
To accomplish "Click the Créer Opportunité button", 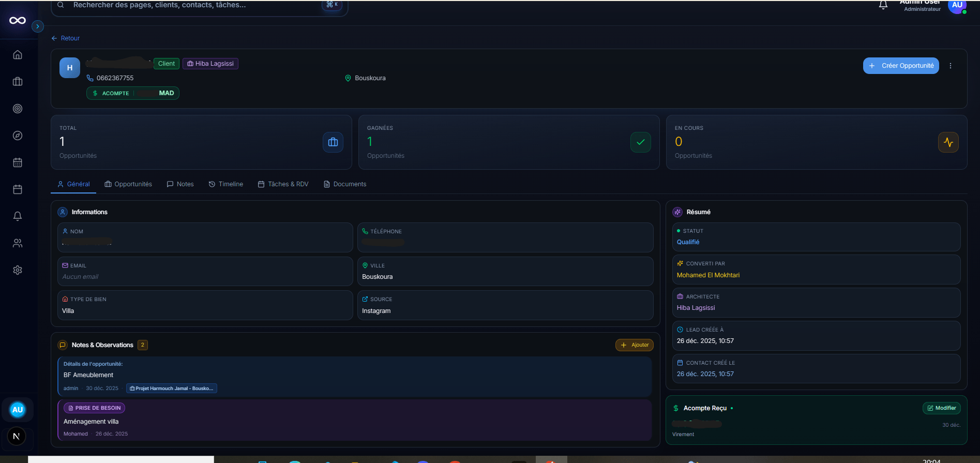I will click(901, 66).
